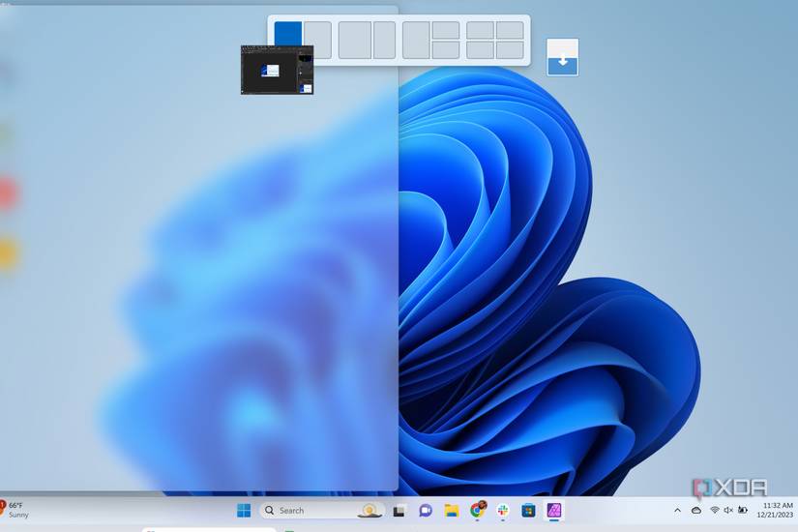Viewport: 798px width, 532px height.
Task: Click the muted volume tray icon
Action: pos(728,510)
